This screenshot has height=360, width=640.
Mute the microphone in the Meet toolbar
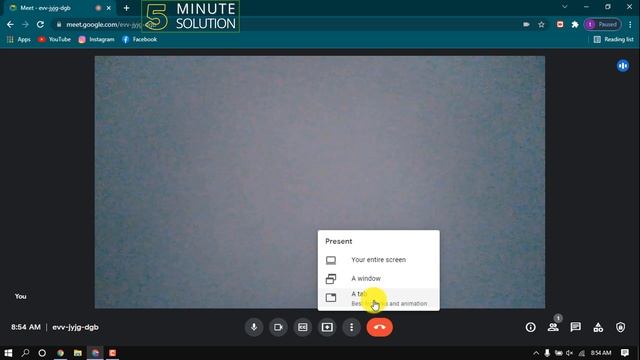coord(254,327)
